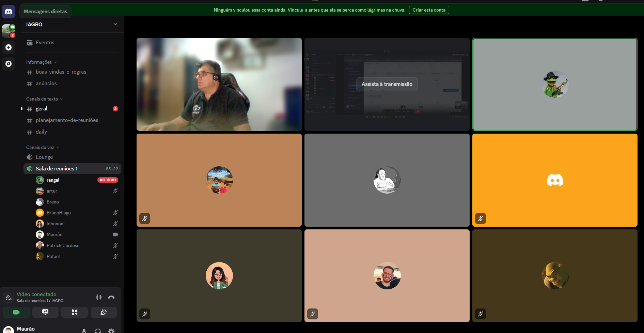644x333 pixels.
Task: Start an activity icon
Action: (75, 312)
